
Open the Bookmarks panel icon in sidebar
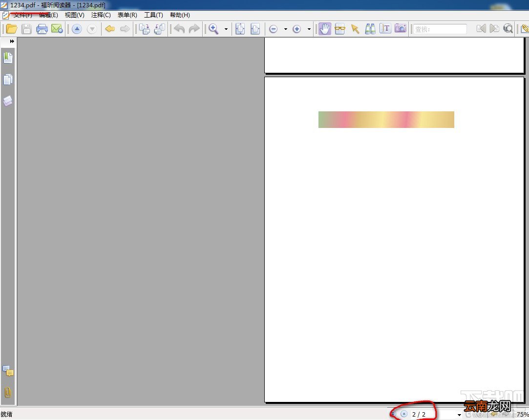pyautogui.click(x=8, y=58)
